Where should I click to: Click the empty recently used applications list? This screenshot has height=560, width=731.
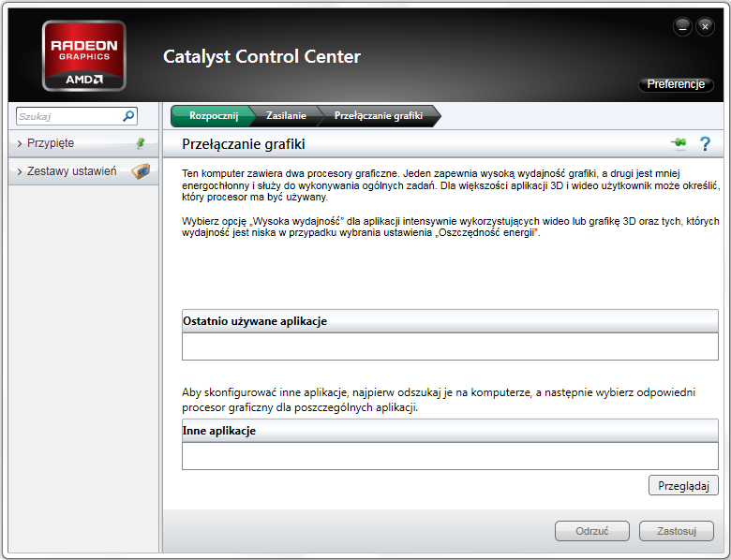[450, 346]
